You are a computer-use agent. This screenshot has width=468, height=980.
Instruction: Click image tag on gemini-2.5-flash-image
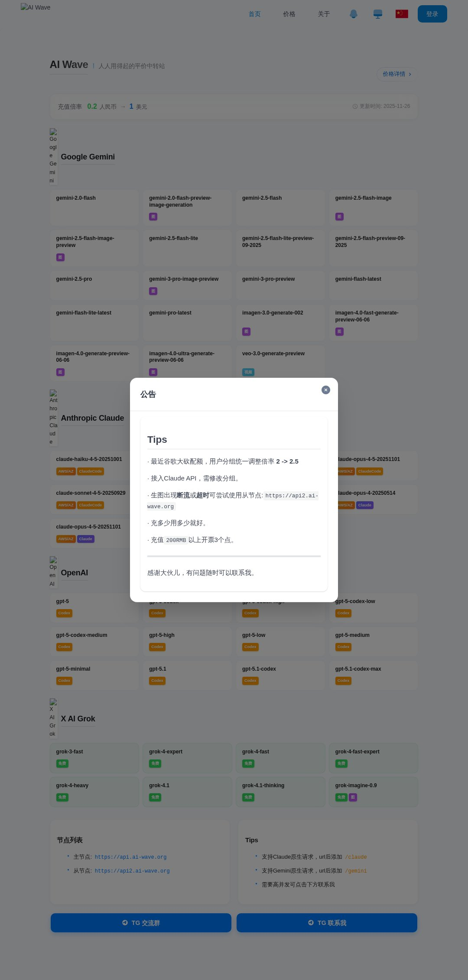tap(339, 217)
